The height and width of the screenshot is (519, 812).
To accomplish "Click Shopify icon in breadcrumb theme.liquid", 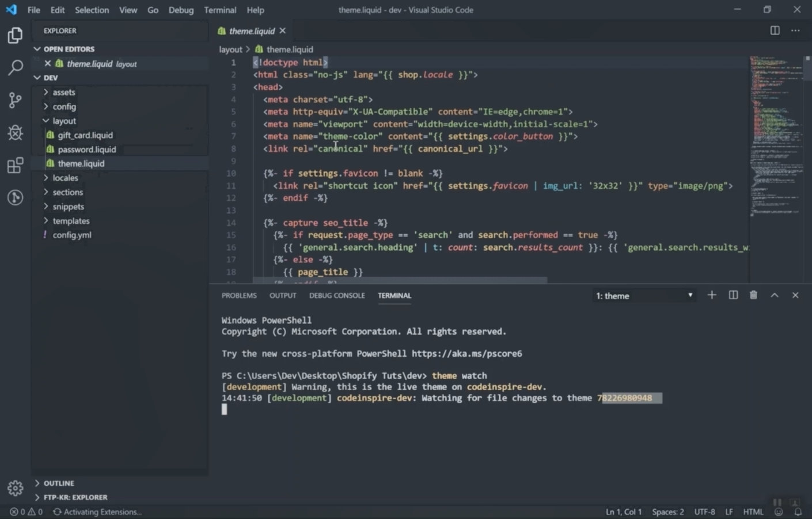I will (259, 49).
